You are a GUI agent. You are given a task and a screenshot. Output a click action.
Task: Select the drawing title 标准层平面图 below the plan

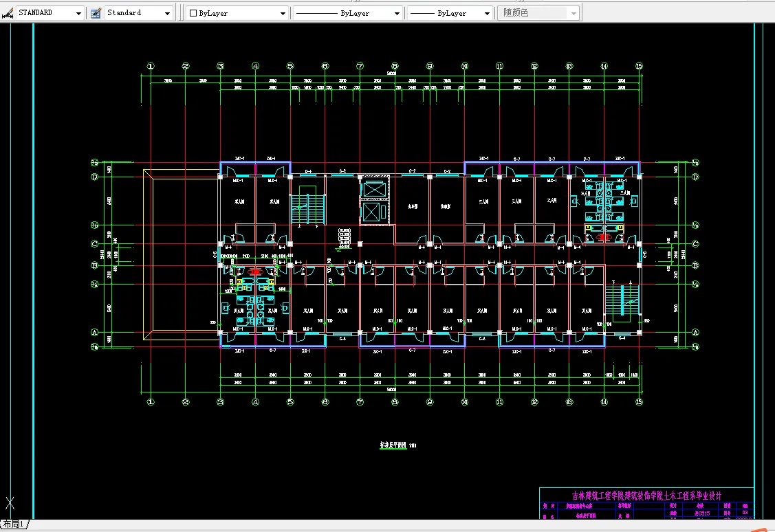click(393, 445)
